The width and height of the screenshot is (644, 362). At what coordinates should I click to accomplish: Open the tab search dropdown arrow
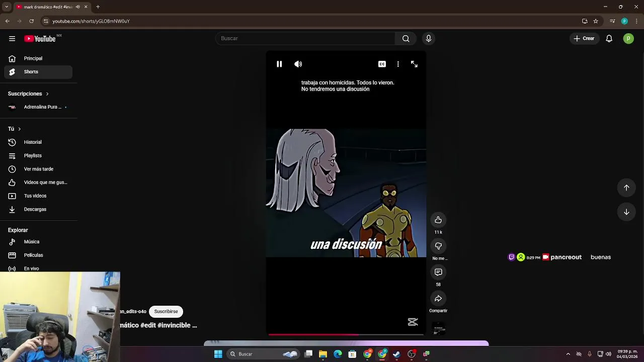point(7,7)
